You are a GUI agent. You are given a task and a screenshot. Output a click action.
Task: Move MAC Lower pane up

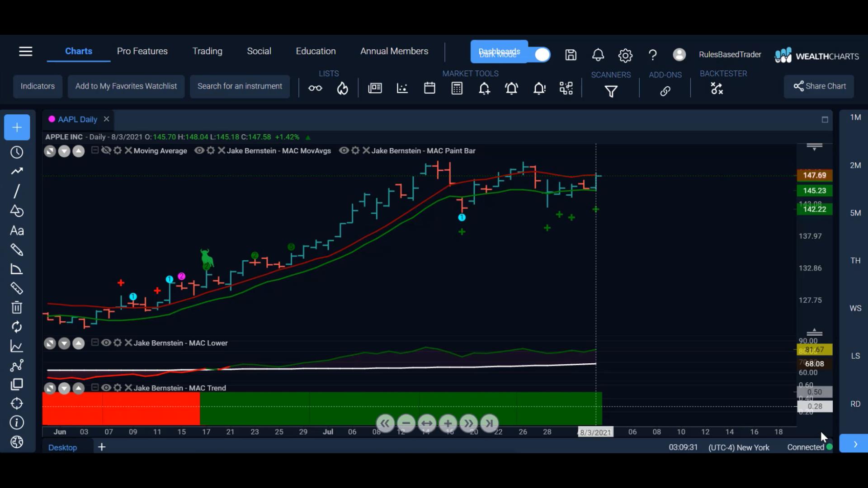point(79,344)
